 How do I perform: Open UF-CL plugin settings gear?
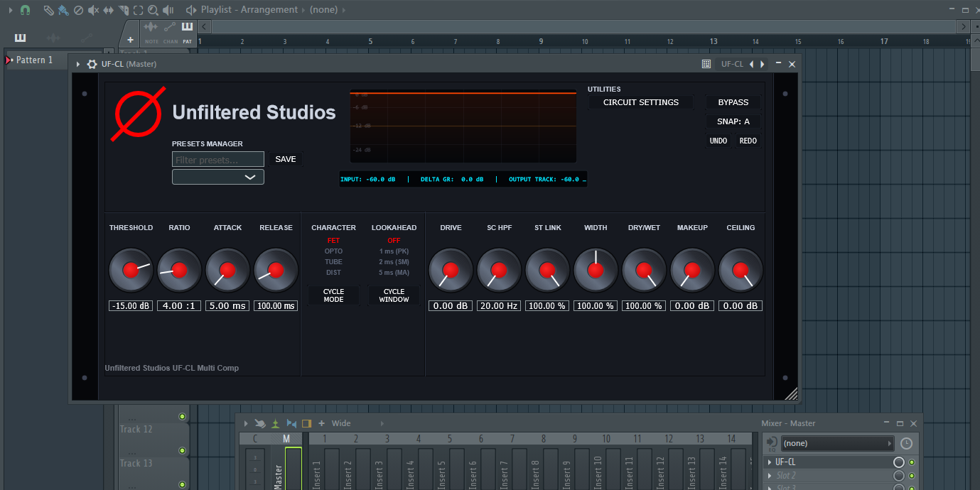(x=92, y=64)
